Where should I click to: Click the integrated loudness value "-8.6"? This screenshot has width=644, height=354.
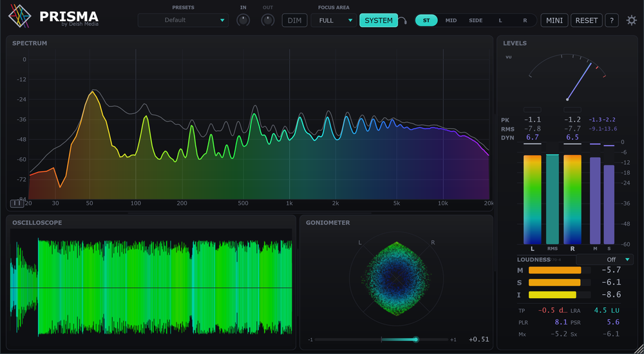tap(611, 295)
